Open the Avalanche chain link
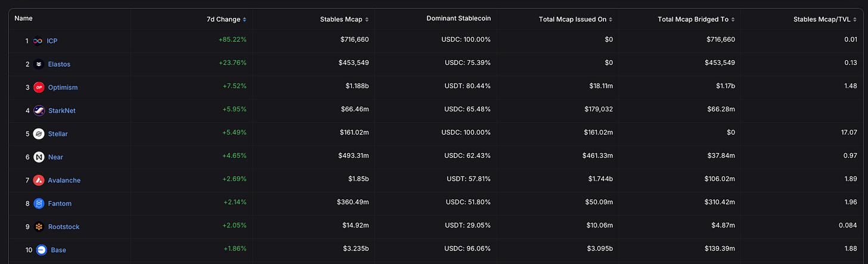Viewport: 868px width, 264px height. pos(64,181)
